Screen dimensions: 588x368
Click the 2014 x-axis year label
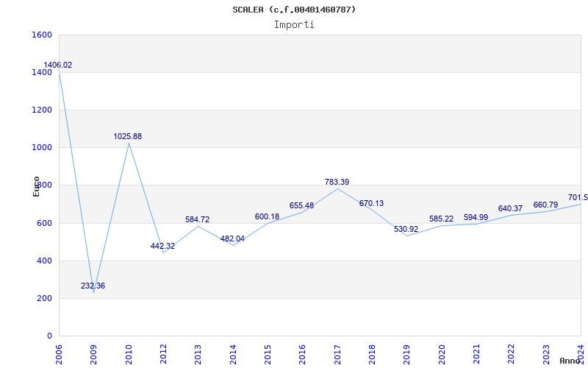(x=233, y=354)
